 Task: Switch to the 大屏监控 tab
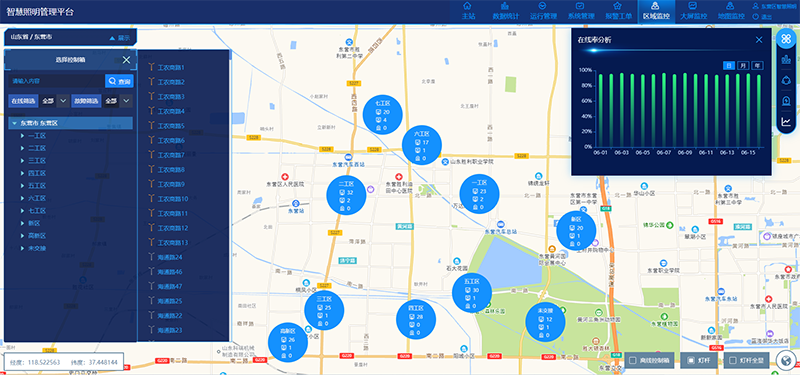tap(694, 11)
